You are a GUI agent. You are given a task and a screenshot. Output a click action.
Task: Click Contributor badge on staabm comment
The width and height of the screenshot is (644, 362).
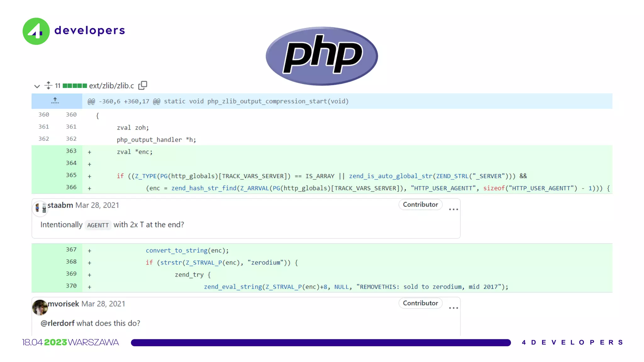point(420,205)
